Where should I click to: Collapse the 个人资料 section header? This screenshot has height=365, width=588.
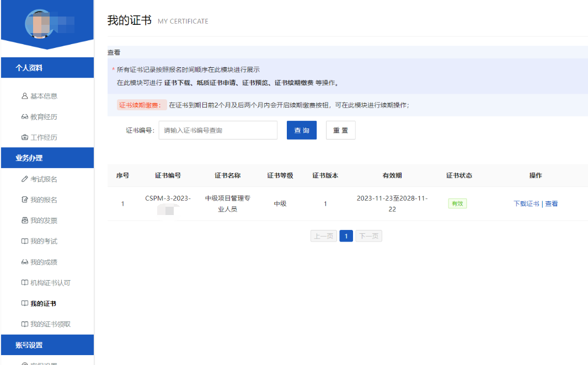coord(47,68)
